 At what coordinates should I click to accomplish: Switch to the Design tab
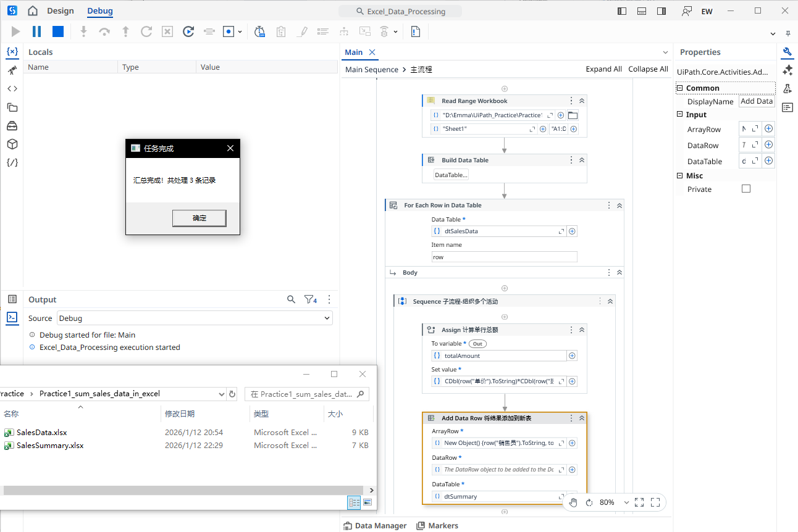click(x=60, y=10)
